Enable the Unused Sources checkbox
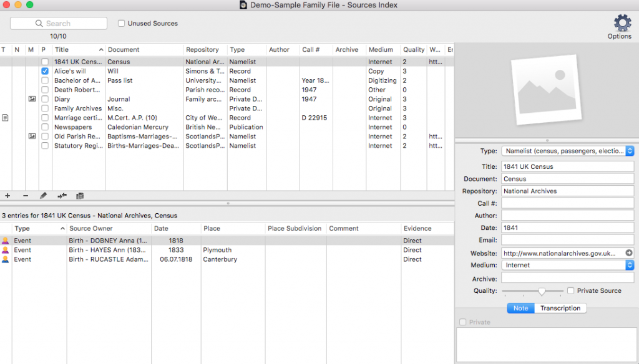This screenshot has width=639, height=364. pyautogui.click(x=122, y=24)
